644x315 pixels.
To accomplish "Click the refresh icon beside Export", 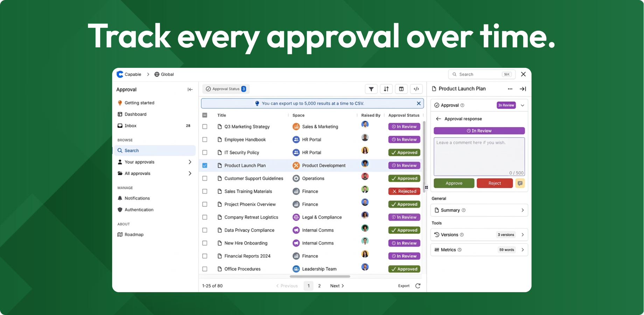I will (418, 286).
